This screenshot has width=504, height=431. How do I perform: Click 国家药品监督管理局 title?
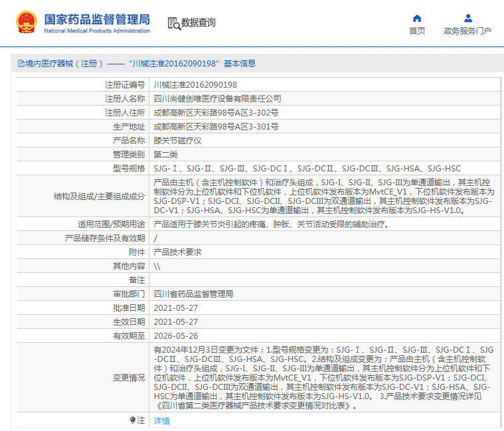(x=97, y=19)
